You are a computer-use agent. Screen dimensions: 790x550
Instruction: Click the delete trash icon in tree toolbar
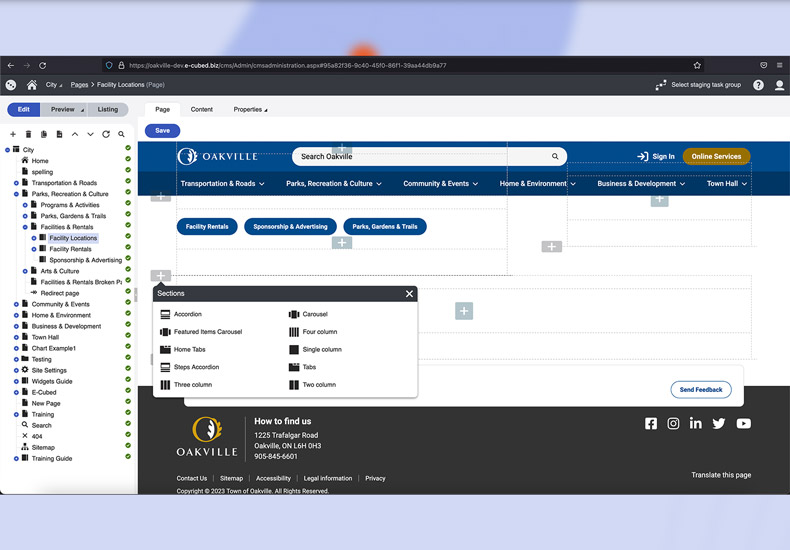pyautogui.click(x=28, y=134)
